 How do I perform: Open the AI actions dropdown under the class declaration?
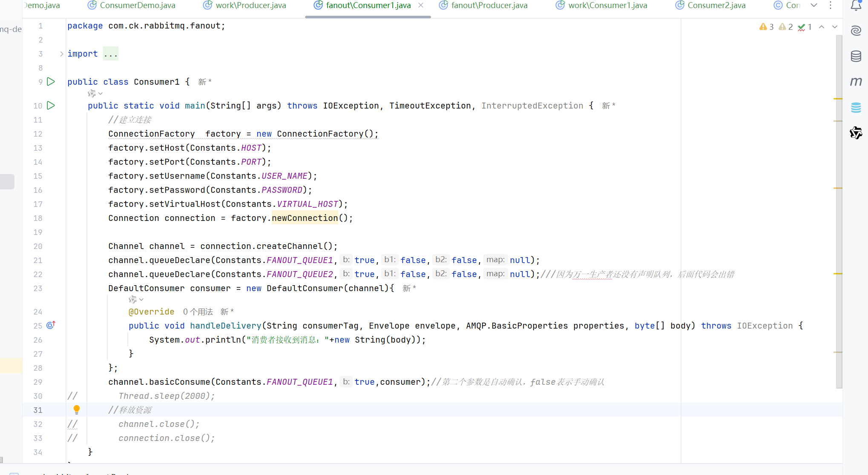95,94
